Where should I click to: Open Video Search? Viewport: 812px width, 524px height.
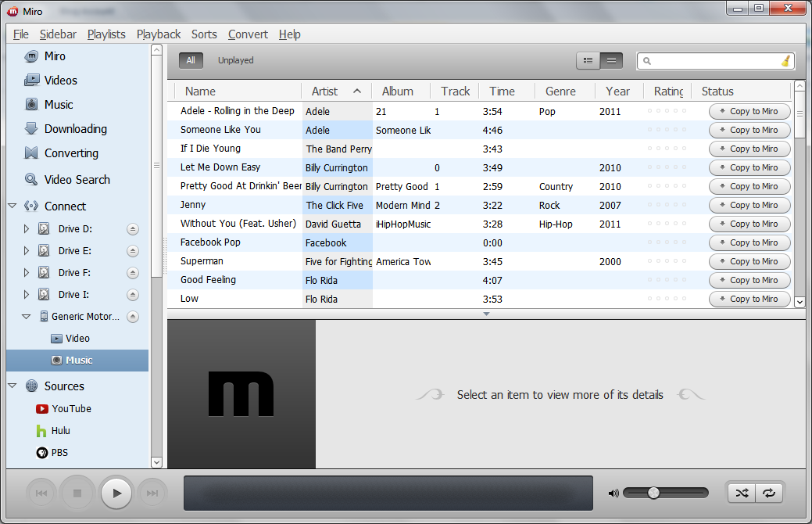pos(66,179)
